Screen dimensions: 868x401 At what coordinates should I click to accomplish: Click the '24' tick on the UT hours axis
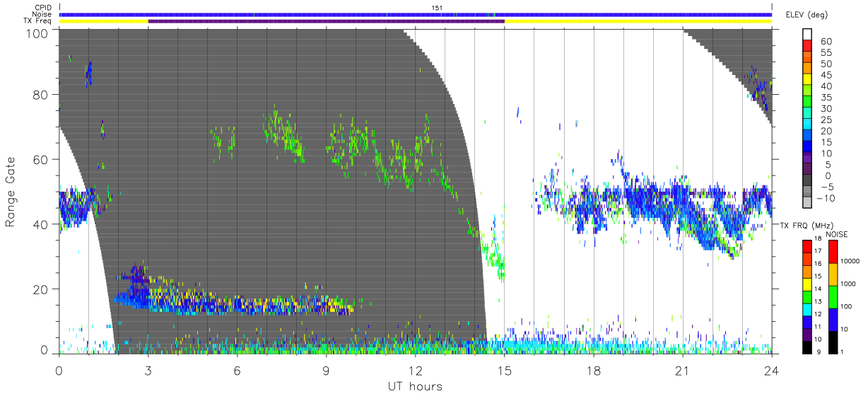[x=771, y=370]
